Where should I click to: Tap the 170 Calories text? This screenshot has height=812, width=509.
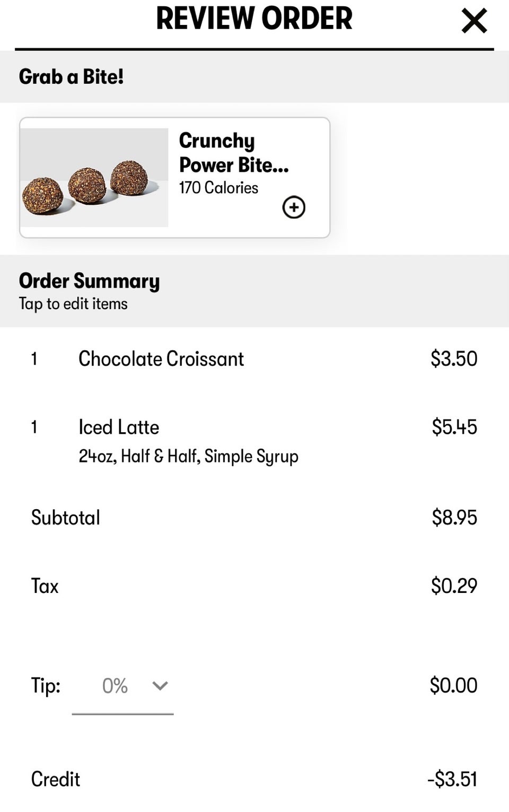tap(218, 188)
